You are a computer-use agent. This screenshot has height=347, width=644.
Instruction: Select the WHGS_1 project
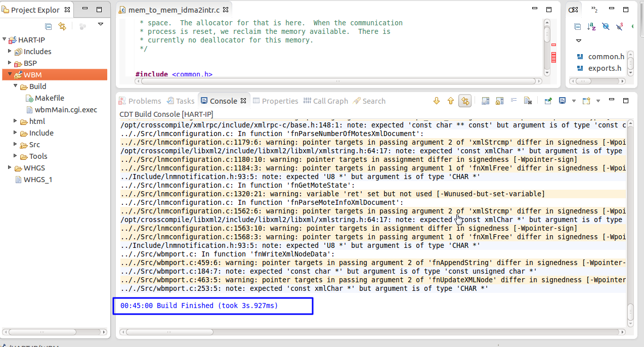click(x=38, y=180)
